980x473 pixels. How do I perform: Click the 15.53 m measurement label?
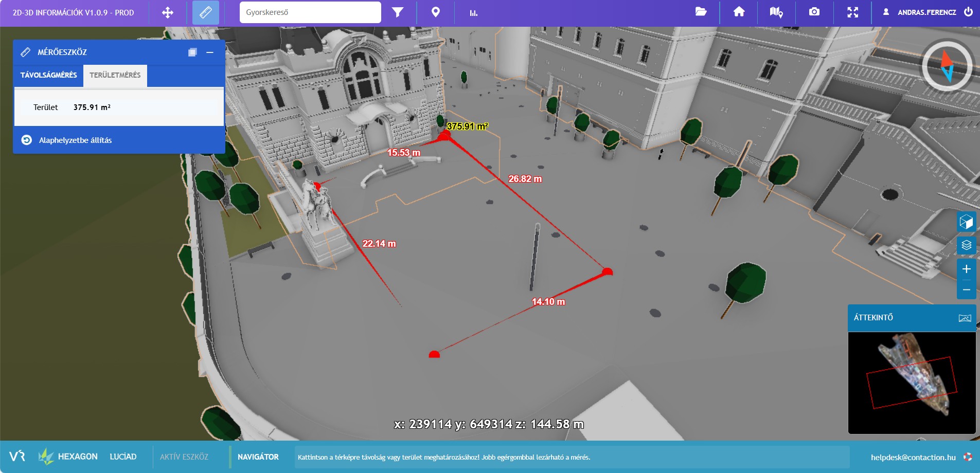404,153
